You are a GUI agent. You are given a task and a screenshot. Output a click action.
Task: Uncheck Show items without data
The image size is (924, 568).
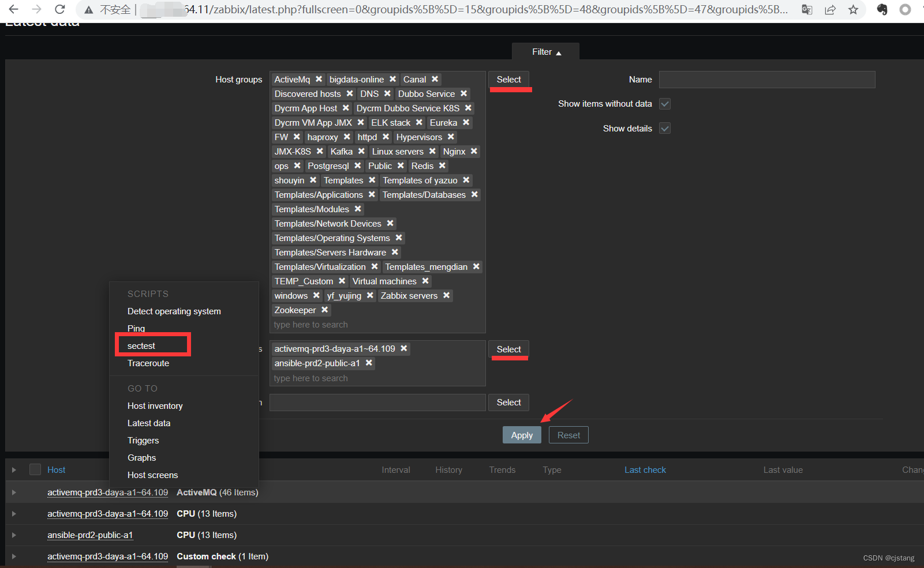(664, 104)
